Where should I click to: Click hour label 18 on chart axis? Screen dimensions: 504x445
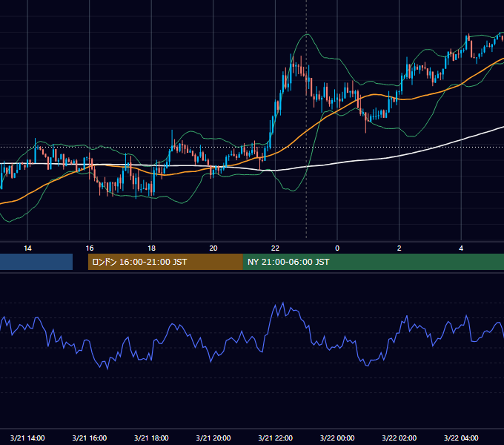[151, 248]
